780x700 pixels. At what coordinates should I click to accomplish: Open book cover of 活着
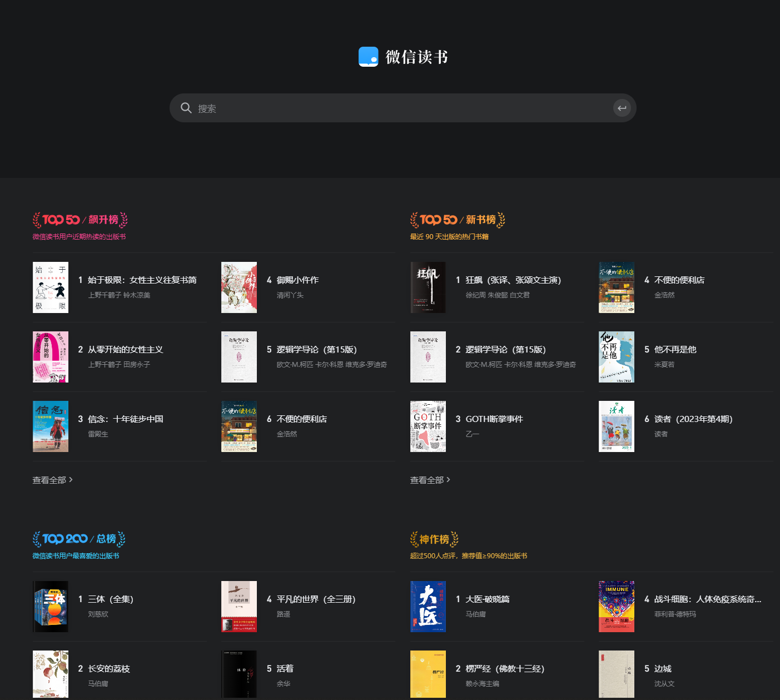click(x=239, y=674)
